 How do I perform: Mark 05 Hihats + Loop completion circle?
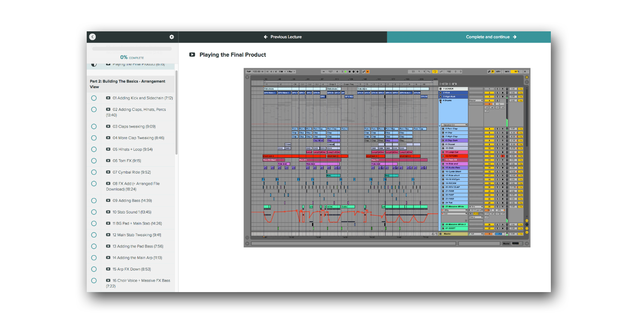click(94, 149)
